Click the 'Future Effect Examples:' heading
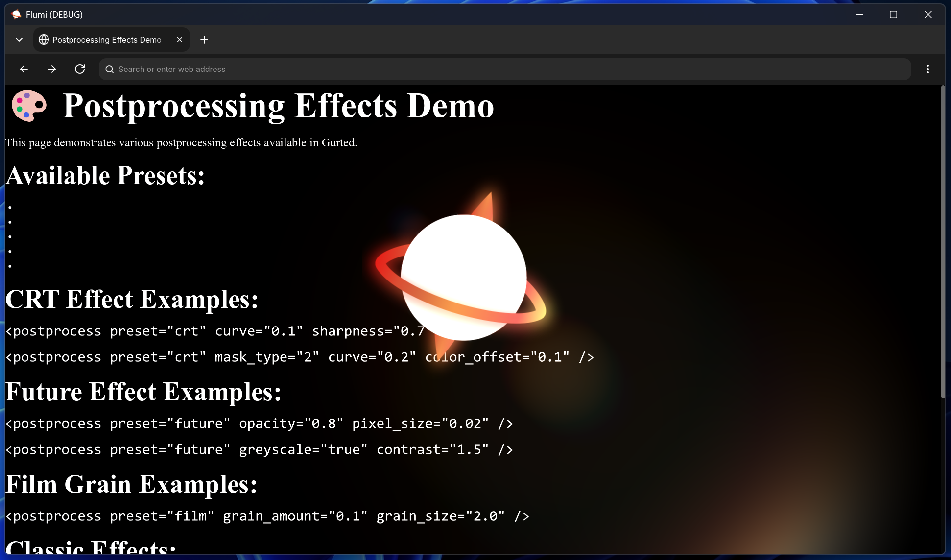Viewport: 951px width, 560px height. tap(143, 392)
